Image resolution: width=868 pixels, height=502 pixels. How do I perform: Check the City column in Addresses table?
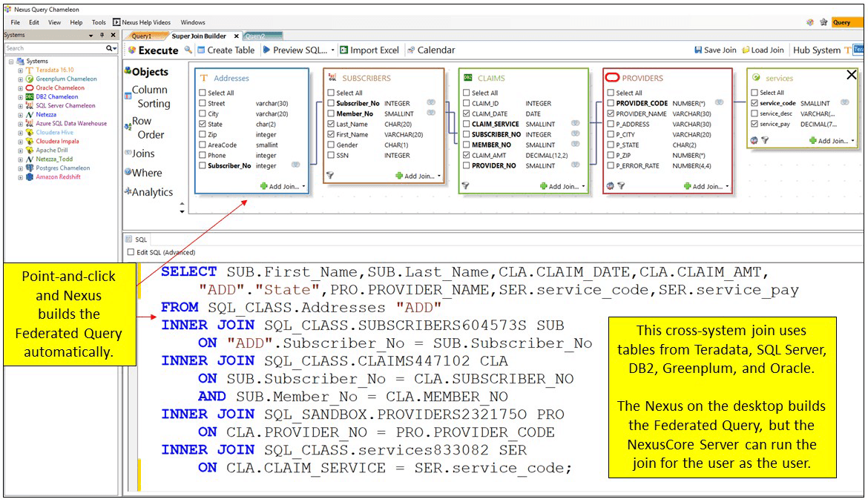(x=202, y=114)
